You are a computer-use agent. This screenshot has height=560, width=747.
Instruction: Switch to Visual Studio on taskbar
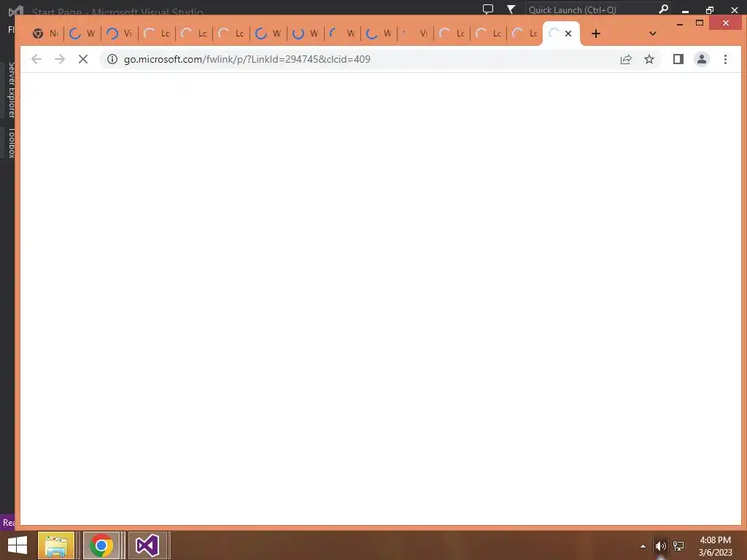(x=147, y=545)
